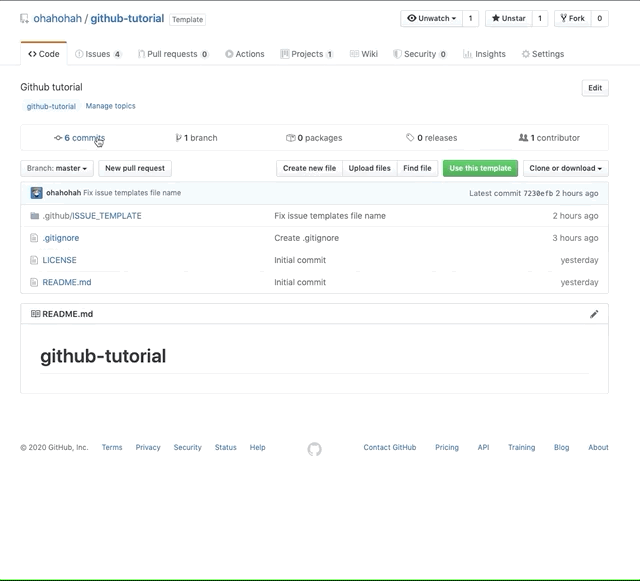
Task: Go to the Settings tab
Action: (x=543, y=54)
